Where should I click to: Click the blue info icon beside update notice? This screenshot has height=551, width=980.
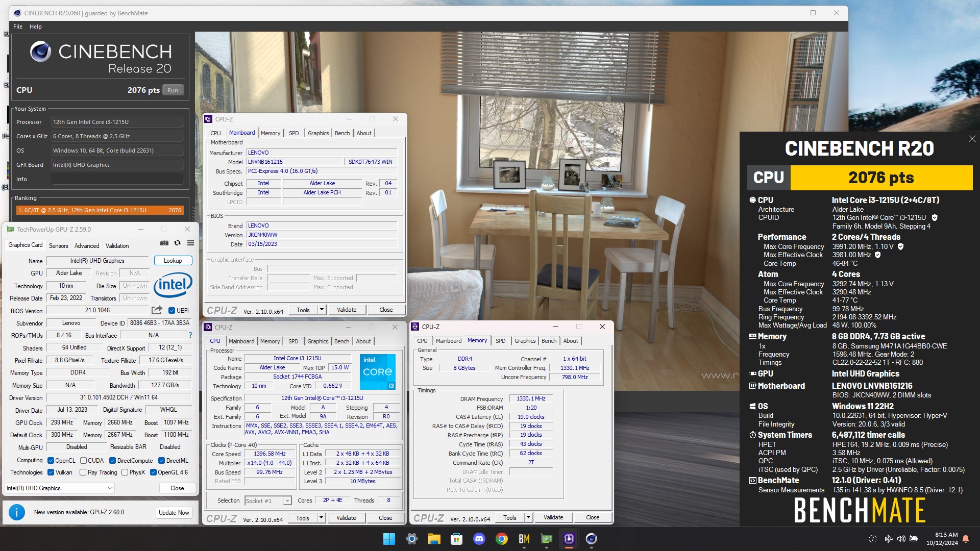pyautogui.click(x=17, y=512)
